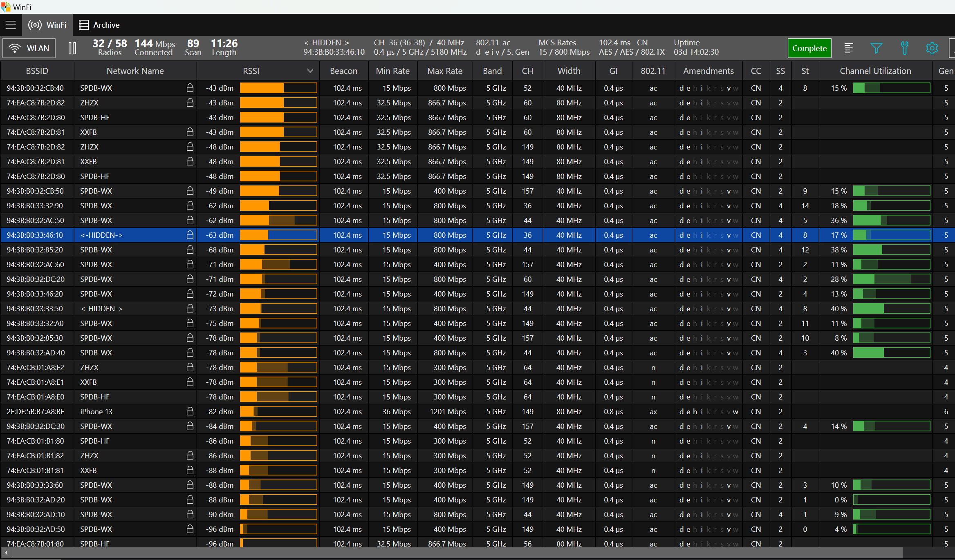Click the lock icon on the iPhone 13 row
Screen dimensions: 955x560
pos(190,411)
